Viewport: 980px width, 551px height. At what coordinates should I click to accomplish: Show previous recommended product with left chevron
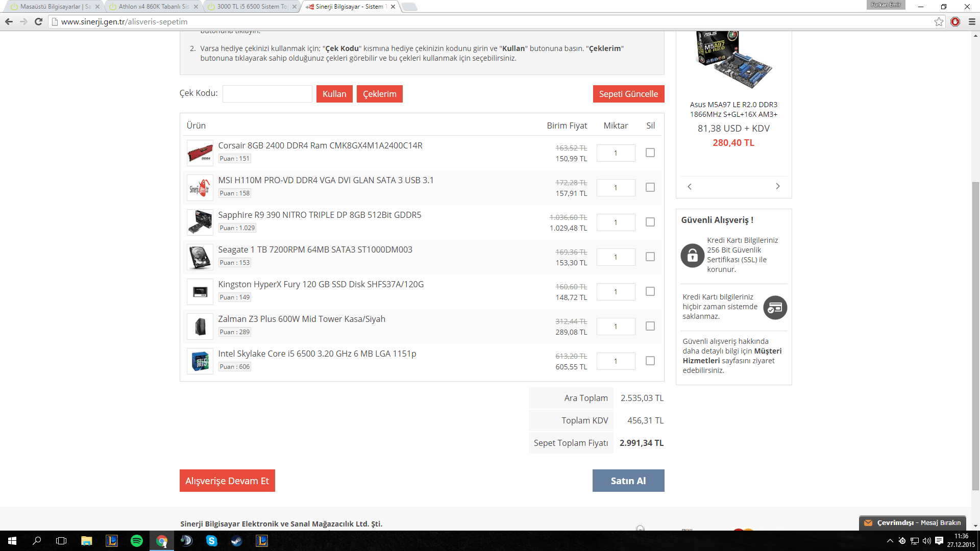click(x=690, y=186)
